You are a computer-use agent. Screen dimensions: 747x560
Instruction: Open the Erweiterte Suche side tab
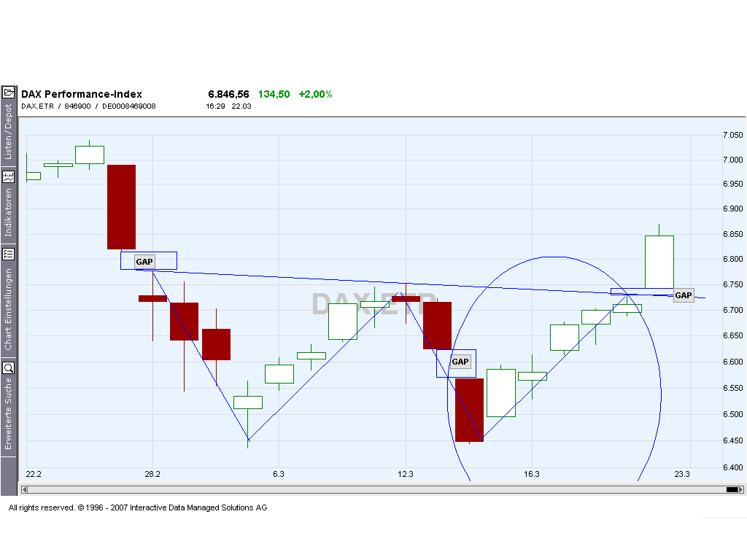8,413
